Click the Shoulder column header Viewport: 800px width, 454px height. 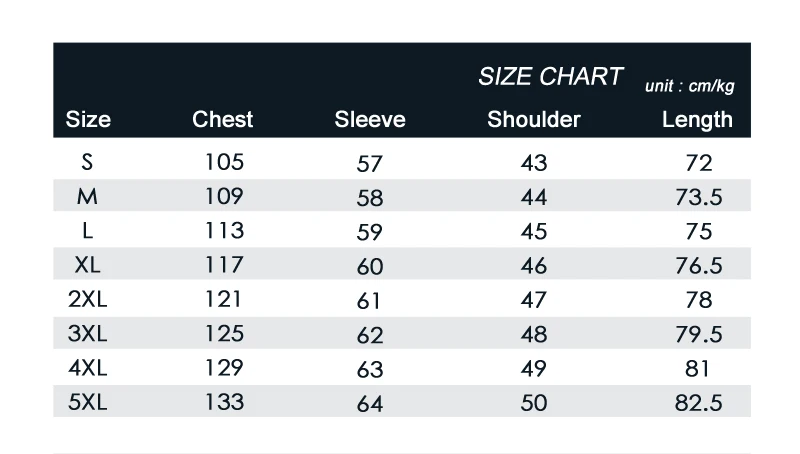[x=534, y=119]
